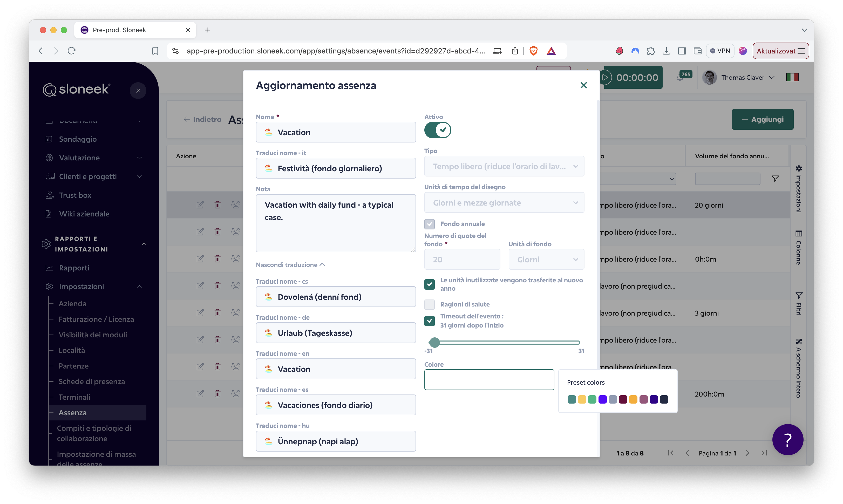The width and height of the screenshot is (843, 504).
Task: Click trash icon in the 200h:0m row
Action: click(217, 394)
